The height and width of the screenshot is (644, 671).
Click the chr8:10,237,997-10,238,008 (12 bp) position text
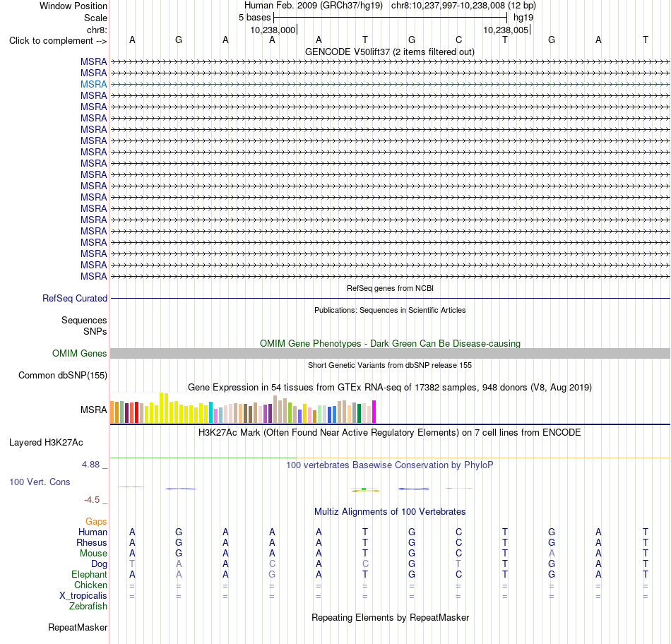(x=463, y=6)
